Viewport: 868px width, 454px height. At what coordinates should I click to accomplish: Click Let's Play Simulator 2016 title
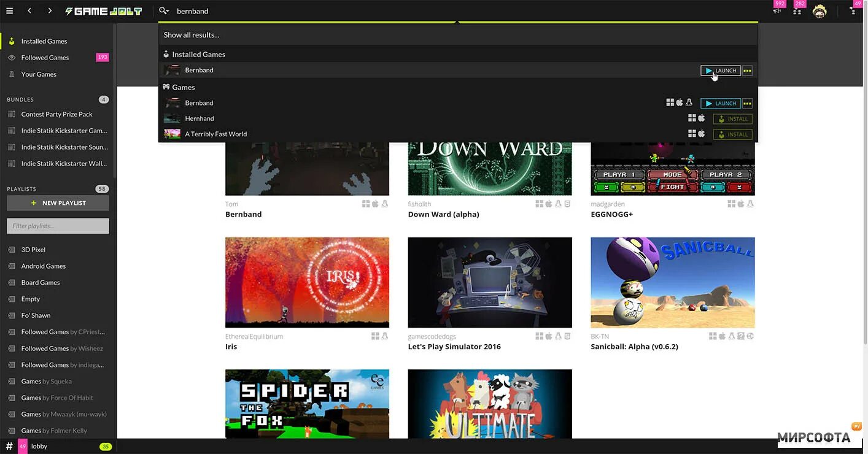pos(454,347)
